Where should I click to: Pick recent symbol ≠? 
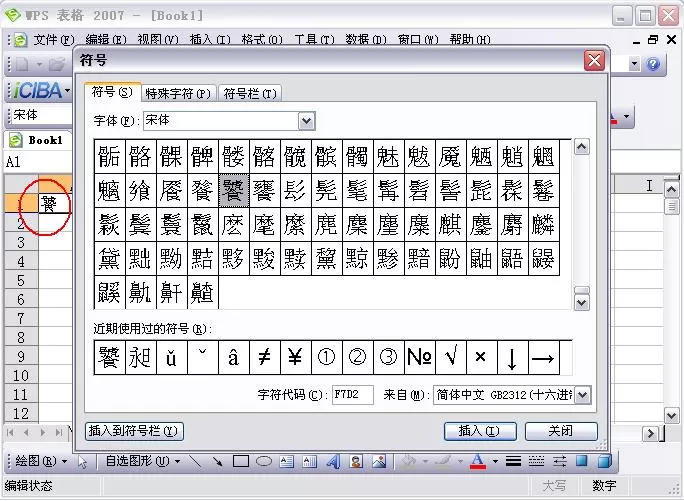coord(264,358)
